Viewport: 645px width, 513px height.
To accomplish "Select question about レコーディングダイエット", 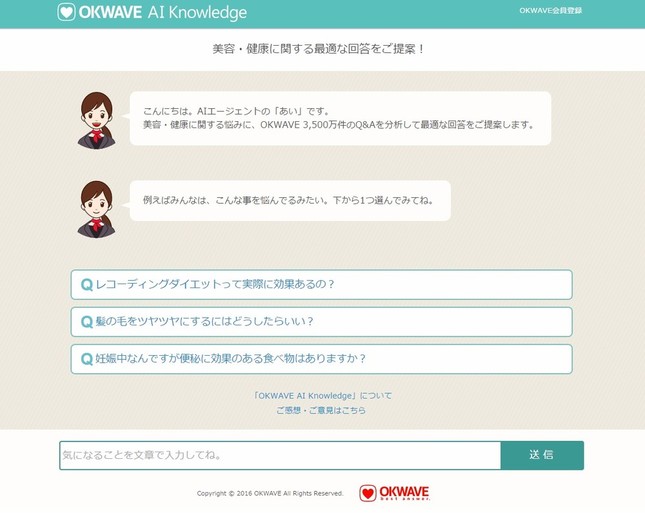I will pyautogui.click(x=321, y=285).
